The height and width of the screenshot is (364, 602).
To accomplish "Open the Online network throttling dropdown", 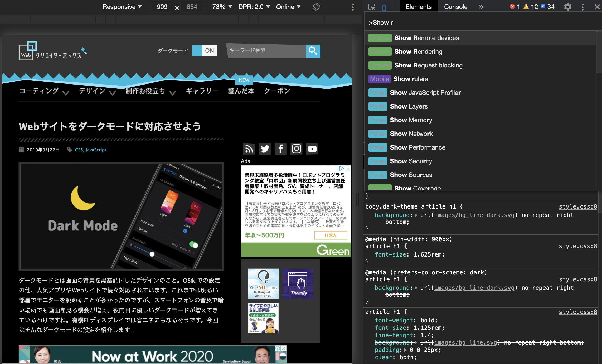I will coord(288,7).
